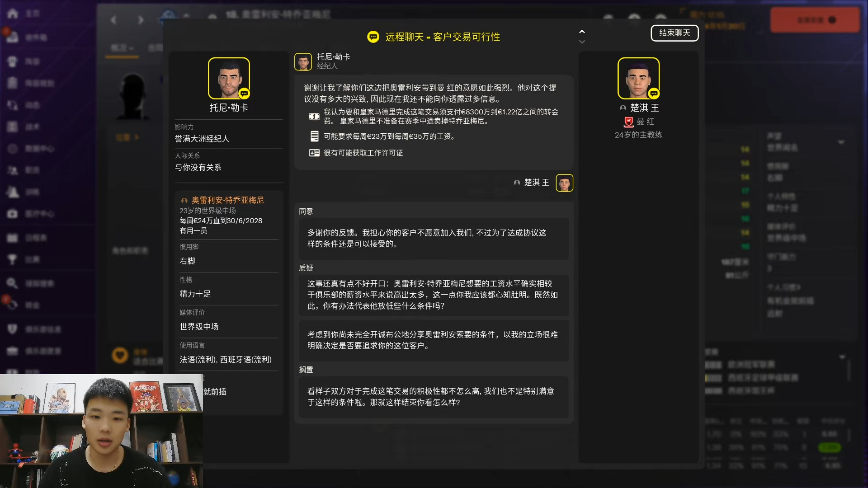Choose the 质疑 reply about lowering wage demands
Viewport: 868px width, 488px height.
point(434,295)
